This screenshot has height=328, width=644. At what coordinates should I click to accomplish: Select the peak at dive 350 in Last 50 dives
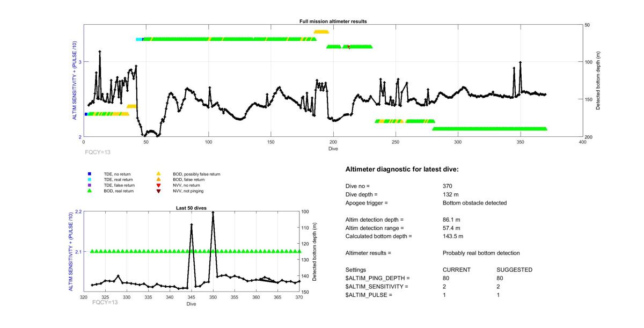(213, 213)
